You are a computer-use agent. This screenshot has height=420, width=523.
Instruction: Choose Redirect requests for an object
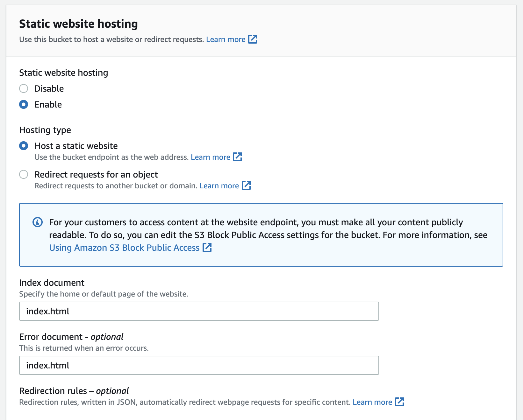click(24, 174)
